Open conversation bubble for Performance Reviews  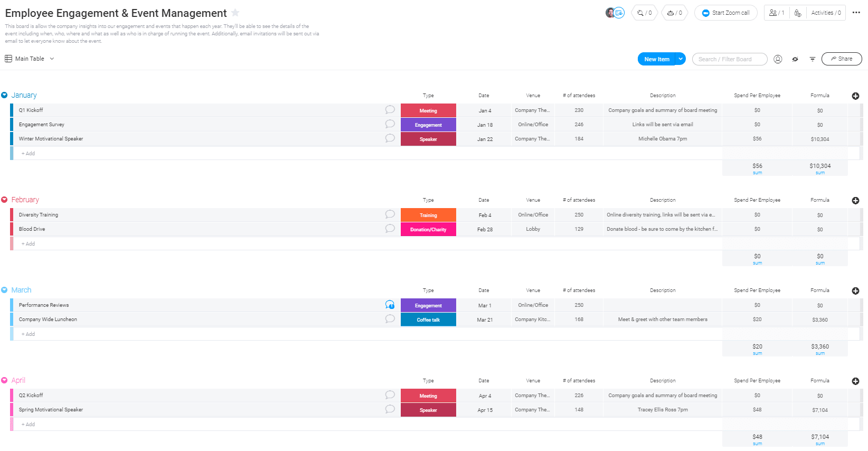(390, 305)
